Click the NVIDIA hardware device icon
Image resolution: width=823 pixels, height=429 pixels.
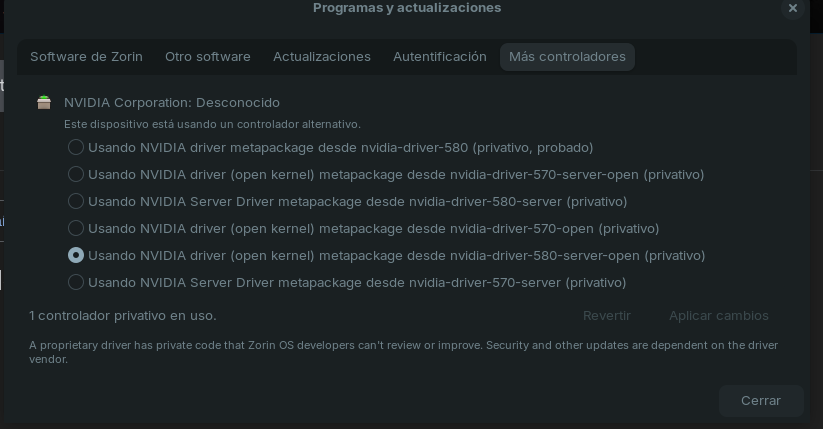pyautogui.click(x=44, y=102)
